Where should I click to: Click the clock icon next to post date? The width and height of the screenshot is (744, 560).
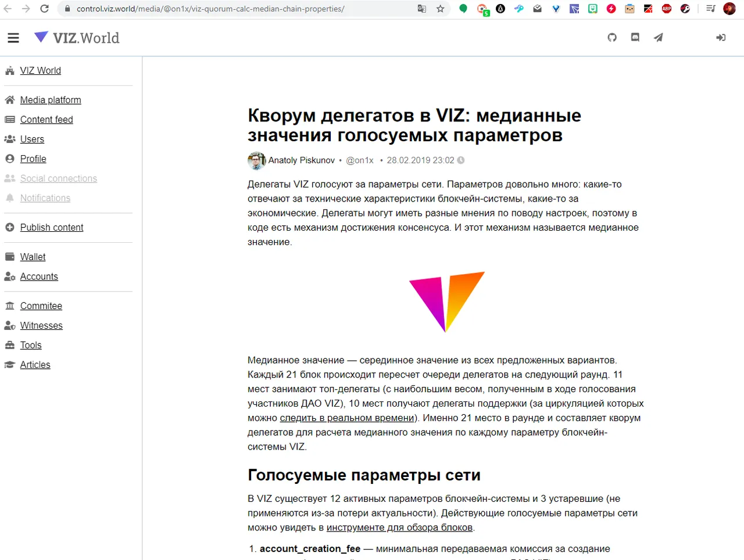tap(461, 160)
